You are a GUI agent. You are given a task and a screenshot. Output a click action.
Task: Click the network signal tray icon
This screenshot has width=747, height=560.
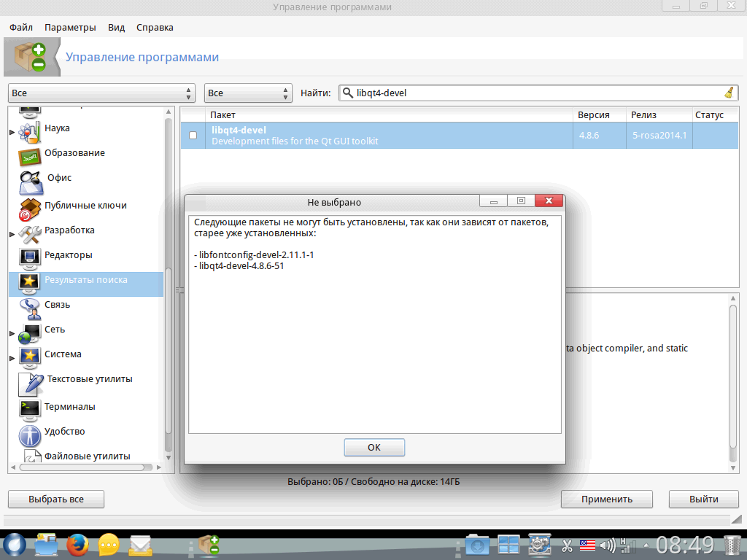628,545
